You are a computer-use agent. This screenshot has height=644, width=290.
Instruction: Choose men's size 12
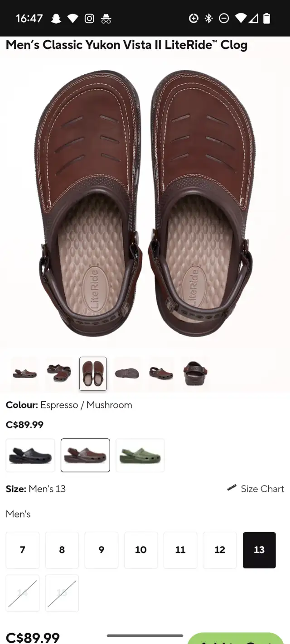[220, 550]
